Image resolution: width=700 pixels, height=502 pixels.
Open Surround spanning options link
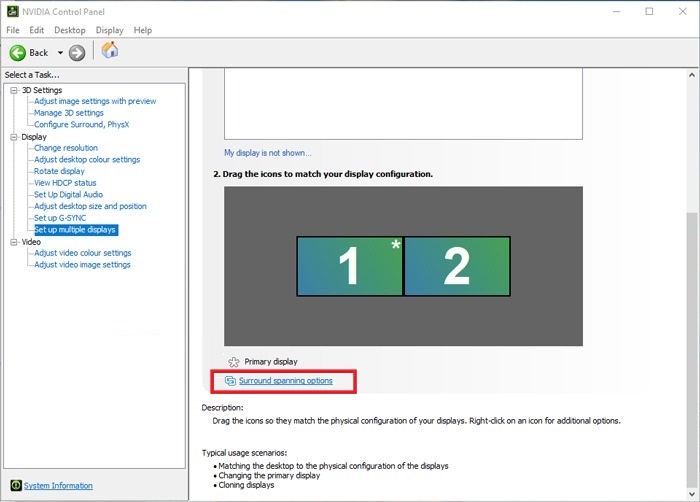pyautogui.click(x=286, y=381)
